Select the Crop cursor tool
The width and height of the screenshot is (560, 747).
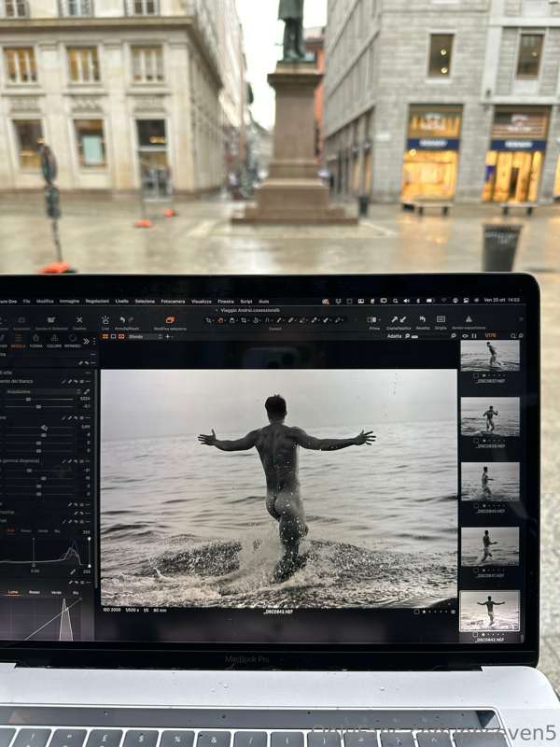[244, 320]
